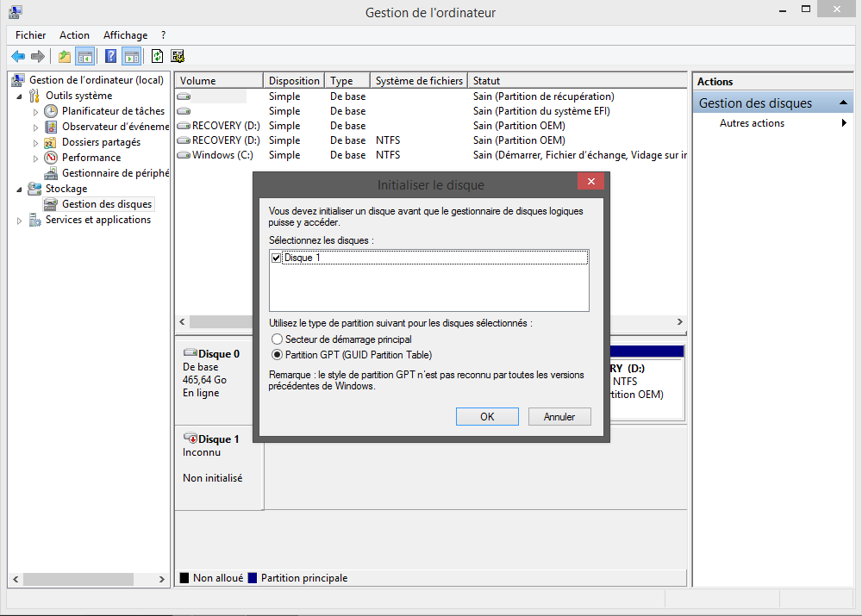The height and width of the screenshot is (616, 862).
Task: Click the Outils système tools icon
Action: tap(34, 96)
